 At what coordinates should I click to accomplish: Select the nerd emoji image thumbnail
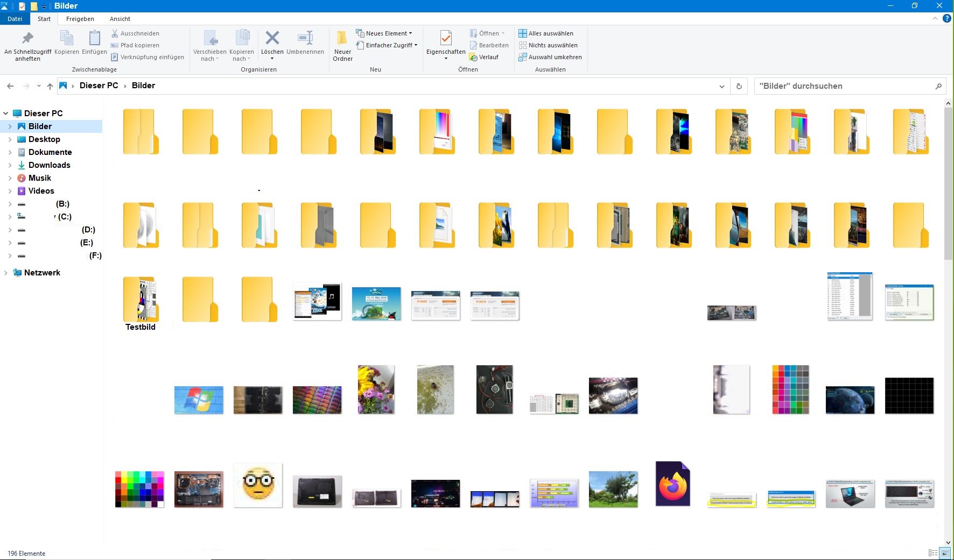[x=258, y=485]
